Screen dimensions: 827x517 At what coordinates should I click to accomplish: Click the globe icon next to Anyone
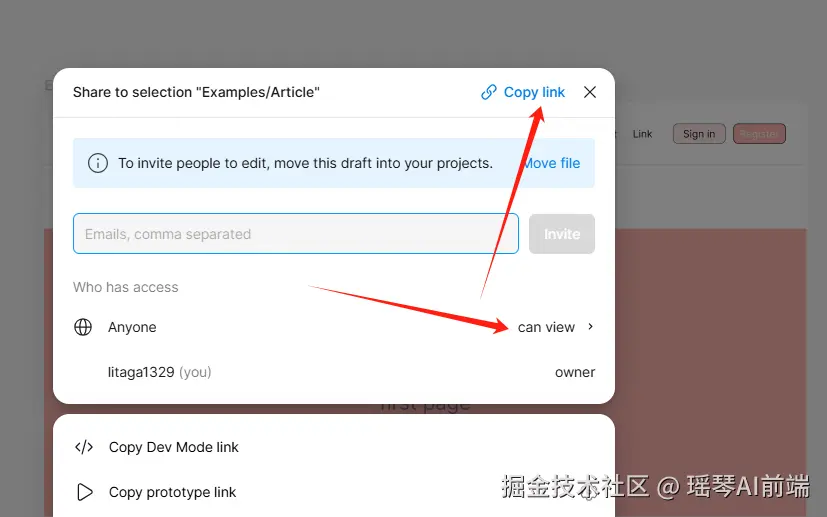[83, 327]
